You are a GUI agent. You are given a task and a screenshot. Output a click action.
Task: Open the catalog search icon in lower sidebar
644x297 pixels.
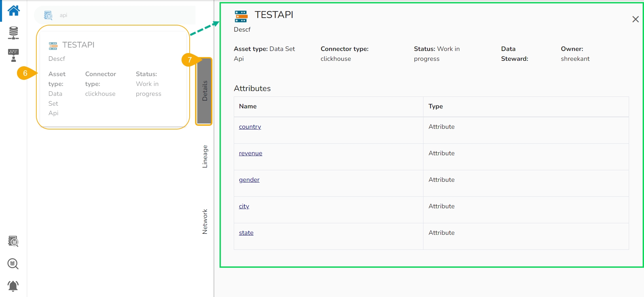point(13,241)
